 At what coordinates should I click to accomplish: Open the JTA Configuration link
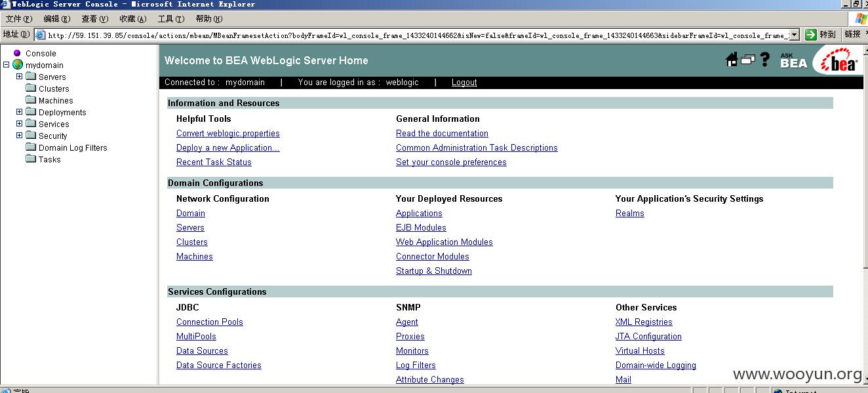[x=648, y=337]
